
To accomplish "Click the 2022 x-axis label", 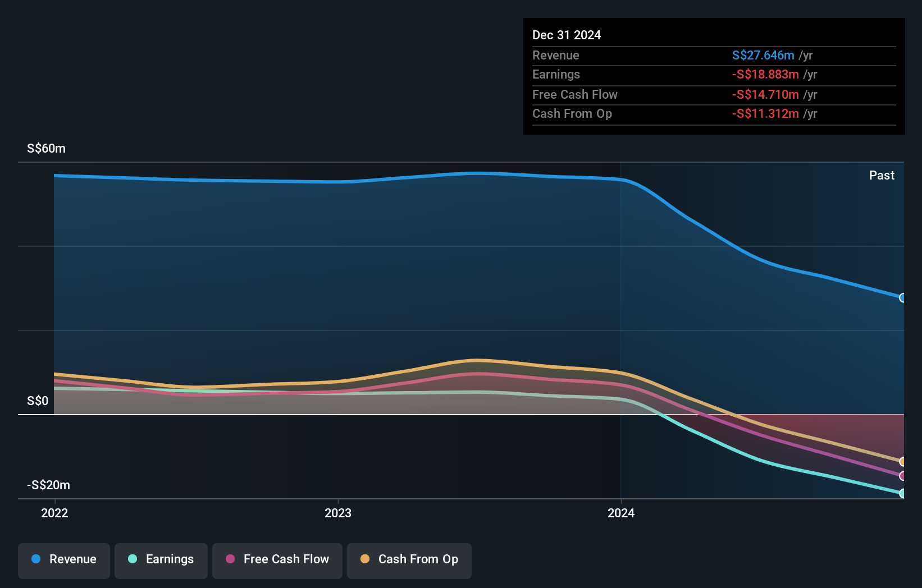I will [54, 513].
